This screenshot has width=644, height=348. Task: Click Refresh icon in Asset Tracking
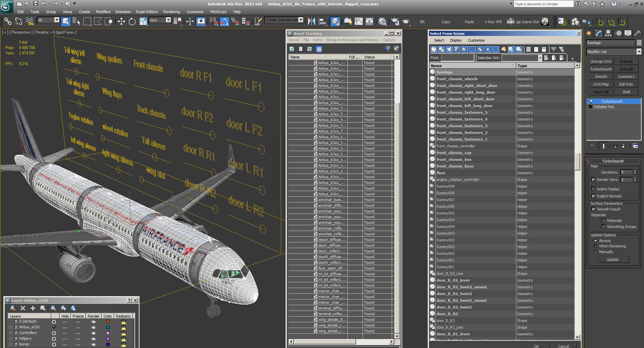[292, 49]
